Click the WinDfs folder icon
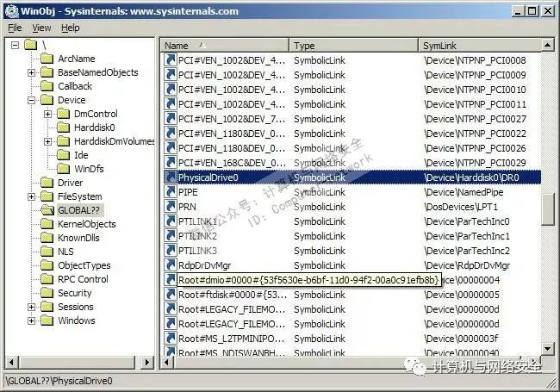The width and height of the screenshot is (560, 392). tap(63, 169)
